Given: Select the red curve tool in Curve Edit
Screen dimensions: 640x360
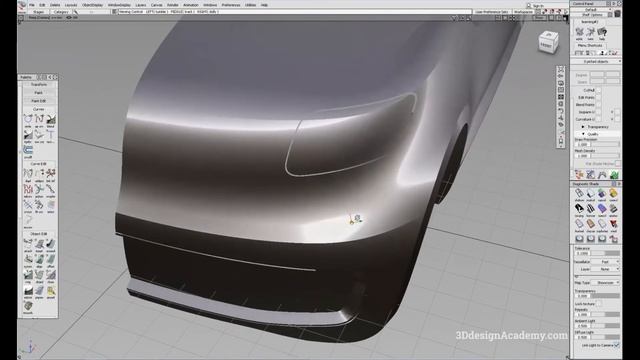Looking at the screenshot, I should (x=28, y=189).
